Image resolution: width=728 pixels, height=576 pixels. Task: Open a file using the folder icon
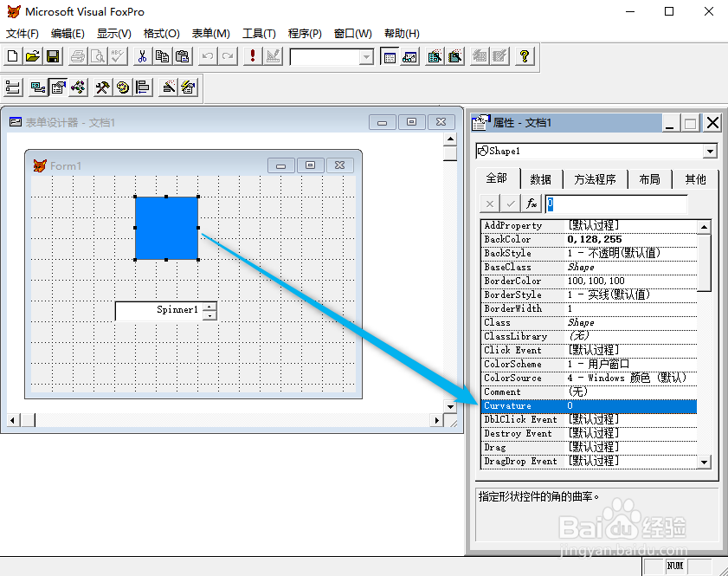[33, 56]
